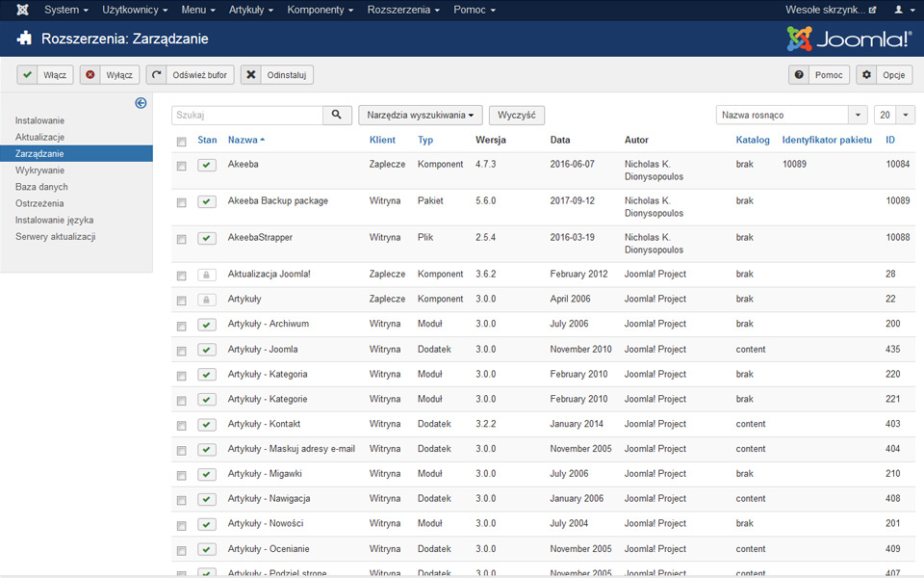Open Aktualizacje sidebar section
The image size is (924, 578).
pyautogui.click(x=39, y=137)
